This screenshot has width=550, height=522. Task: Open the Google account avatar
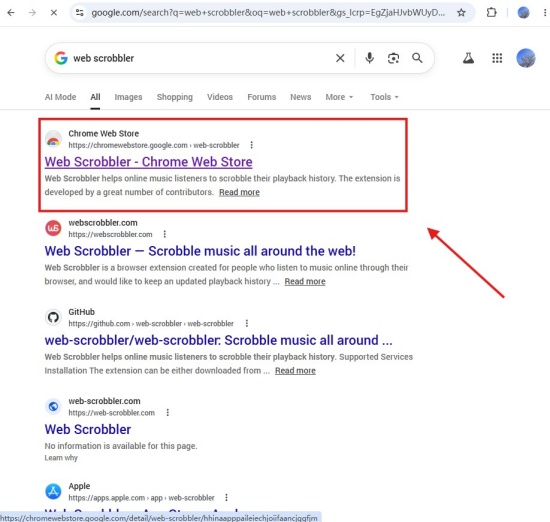[x=526, y=58]
